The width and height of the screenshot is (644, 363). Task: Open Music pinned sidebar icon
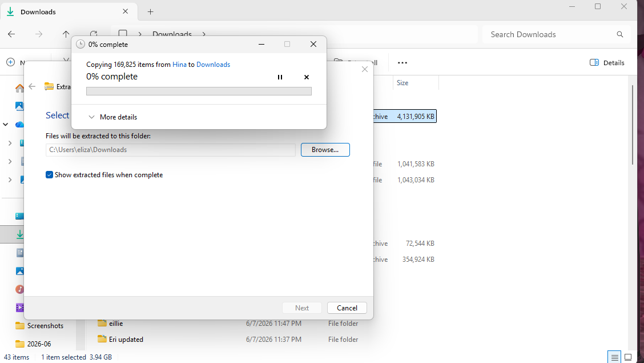[19, 289]
